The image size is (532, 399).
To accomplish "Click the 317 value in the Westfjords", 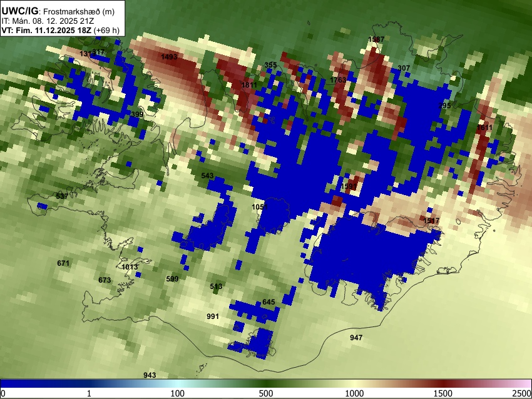I will pyautogui.click(x=98, y=52).
